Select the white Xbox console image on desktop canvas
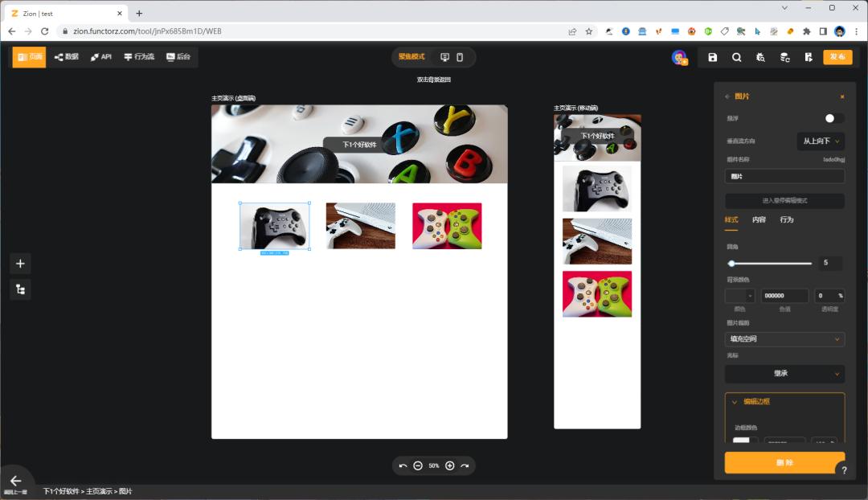Screen dimensions: 868x500 coord(361,226)
